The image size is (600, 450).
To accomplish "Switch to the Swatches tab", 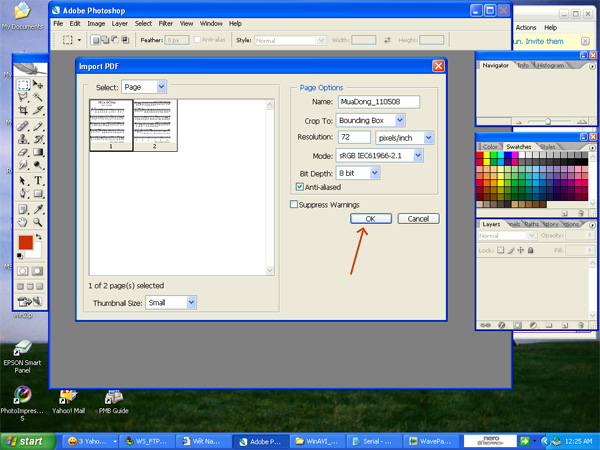I will (518, 147).
